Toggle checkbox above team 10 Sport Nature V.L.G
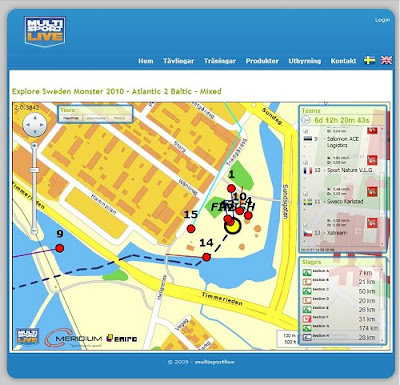This screenshot has height=385, width=400. [x=306, y=163]
